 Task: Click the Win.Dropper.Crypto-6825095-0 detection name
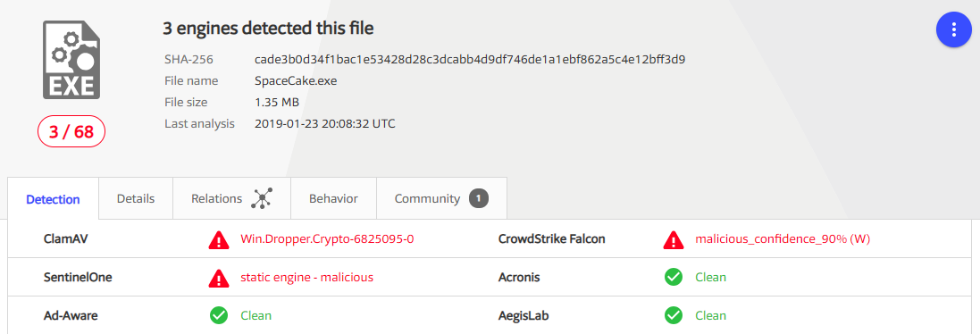coord(328,239)
